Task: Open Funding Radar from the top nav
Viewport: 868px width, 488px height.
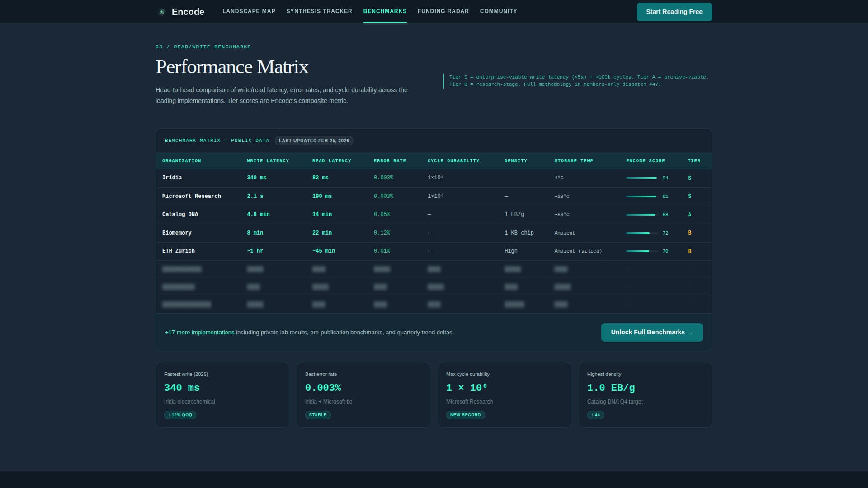Action: 443,11
